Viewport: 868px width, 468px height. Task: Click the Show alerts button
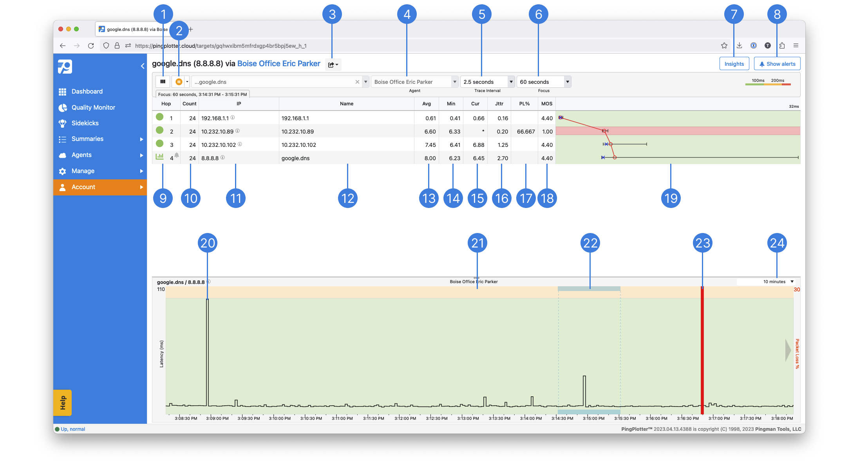click(778, 63)
